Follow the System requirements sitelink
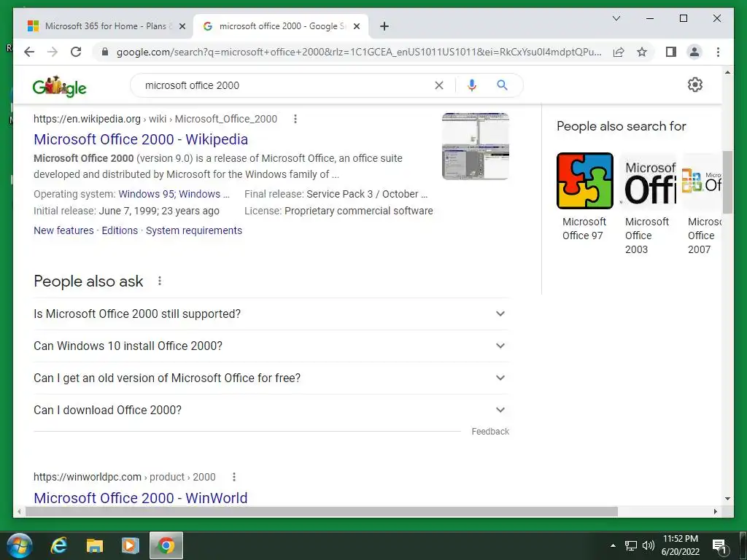 [x=194, y=230]
